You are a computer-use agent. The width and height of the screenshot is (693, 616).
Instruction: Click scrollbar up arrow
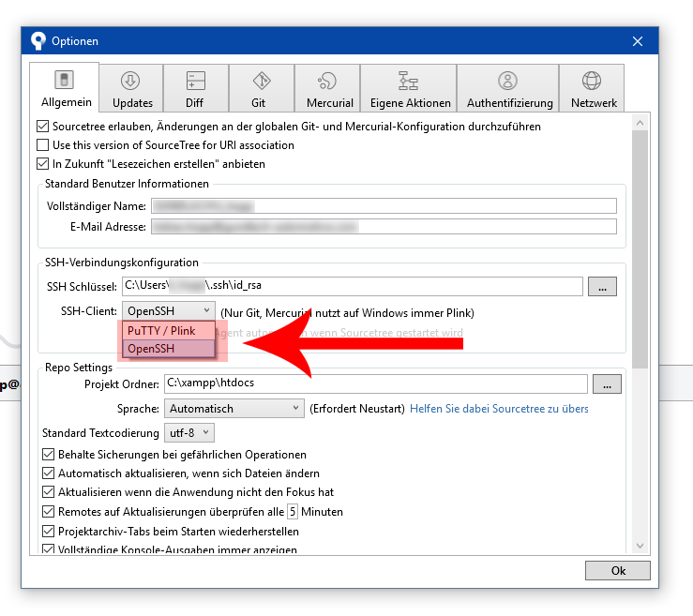click(640, 123)
